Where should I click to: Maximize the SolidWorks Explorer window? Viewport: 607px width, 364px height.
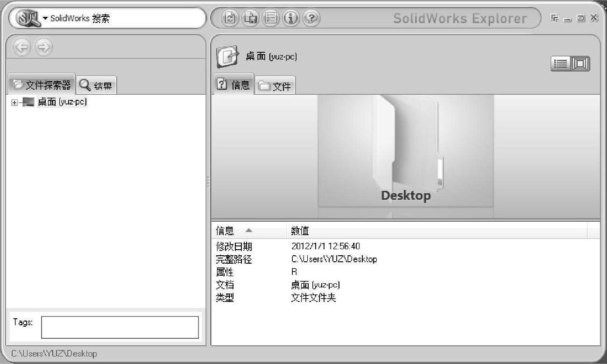pos(581,18)
